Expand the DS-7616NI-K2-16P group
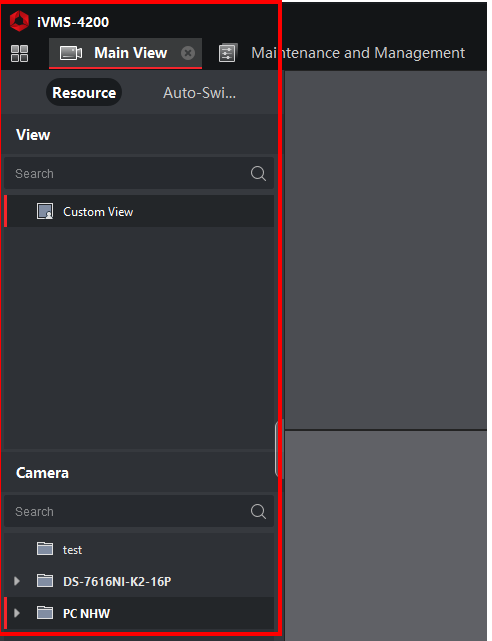 (x=17, y=581)
